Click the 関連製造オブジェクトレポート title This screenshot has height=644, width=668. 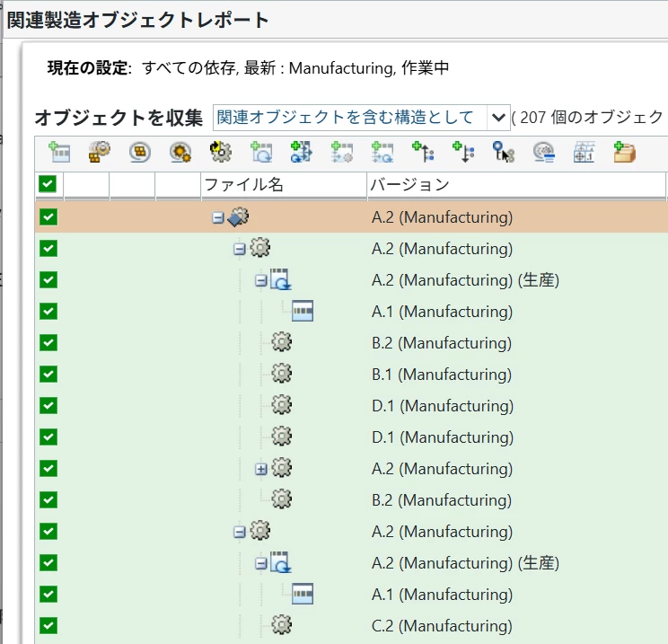(x=137, y=20)
